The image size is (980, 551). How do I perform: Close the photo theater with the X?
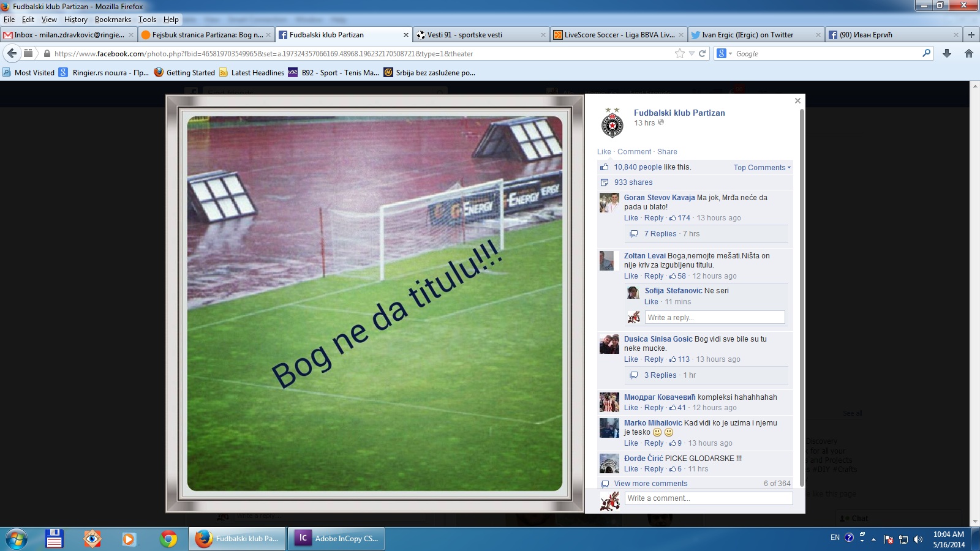point(797,100)
